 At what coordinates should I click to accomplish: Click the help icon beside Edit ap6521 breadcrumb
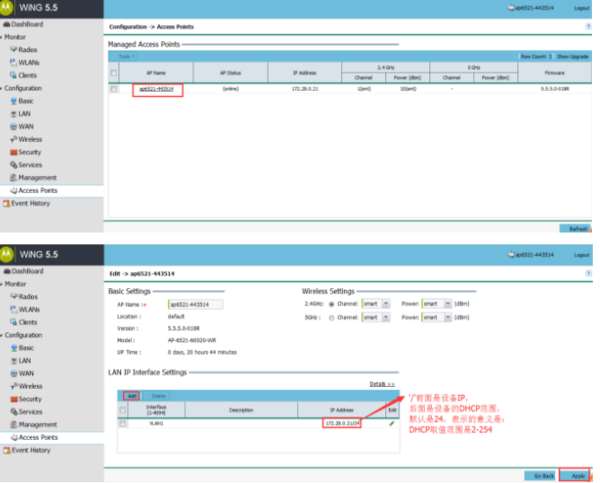point(588,273)
